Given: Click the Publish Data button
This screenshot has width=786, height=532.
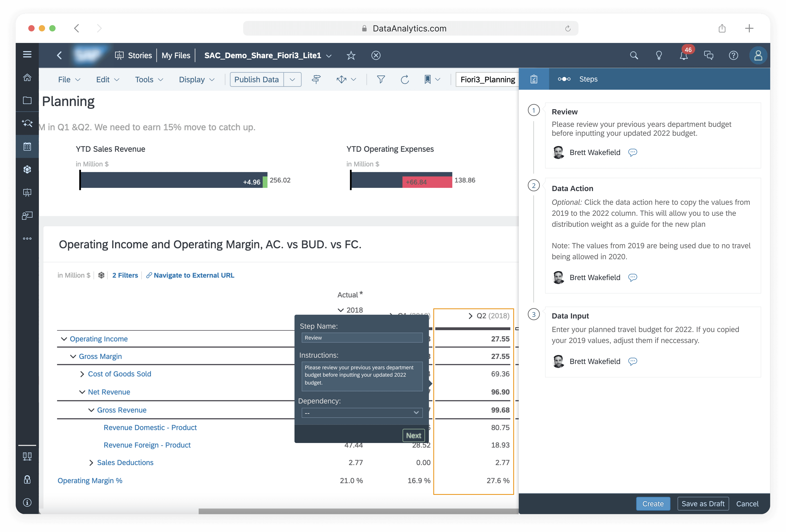Looking at the screenshot, I should click(x=257, y=79).
